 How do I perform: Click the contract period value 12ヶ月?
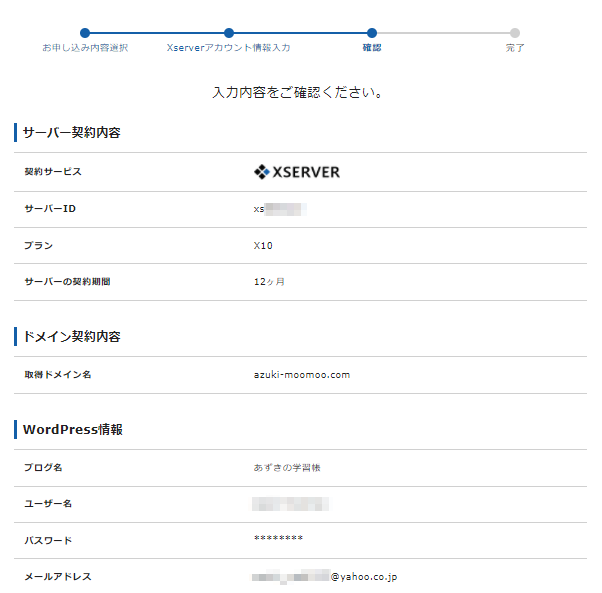pyautogui.click(x=269, y=282)
